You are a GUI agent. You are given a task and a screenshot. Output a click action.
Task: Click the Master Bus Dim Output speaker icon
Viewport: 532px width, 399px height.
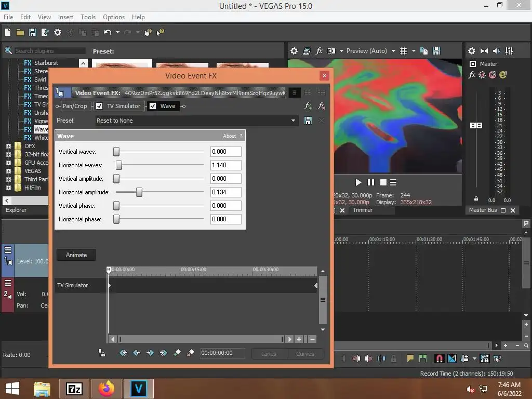click(496, 51)
